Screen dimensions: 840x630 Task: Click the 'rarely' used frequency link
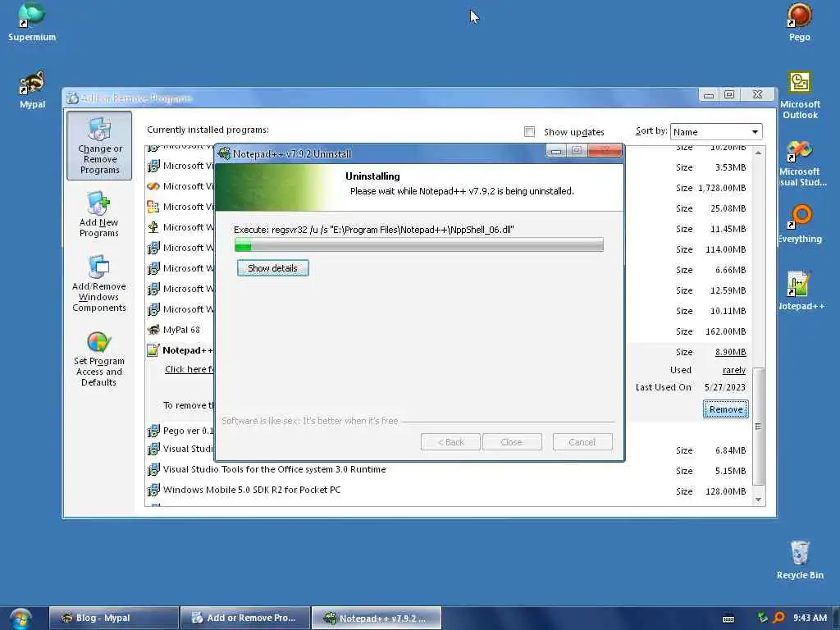point(734,370)
